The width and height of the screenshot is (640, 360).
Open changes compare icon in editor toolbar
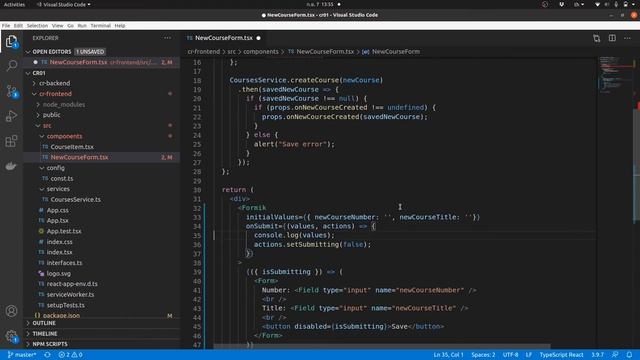[597, 38]
